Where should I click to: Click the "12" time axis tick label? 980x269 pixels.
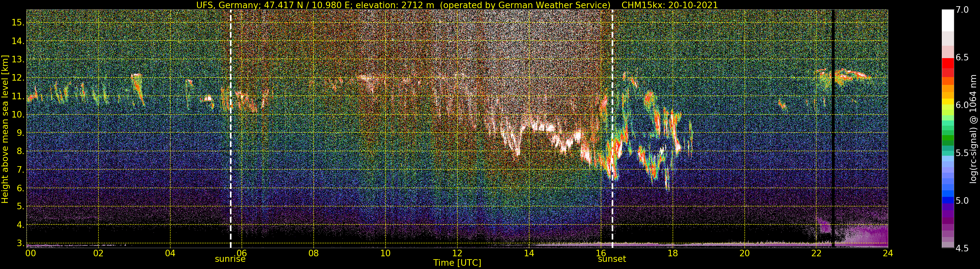pyautogui.click(x=457, y=253)
